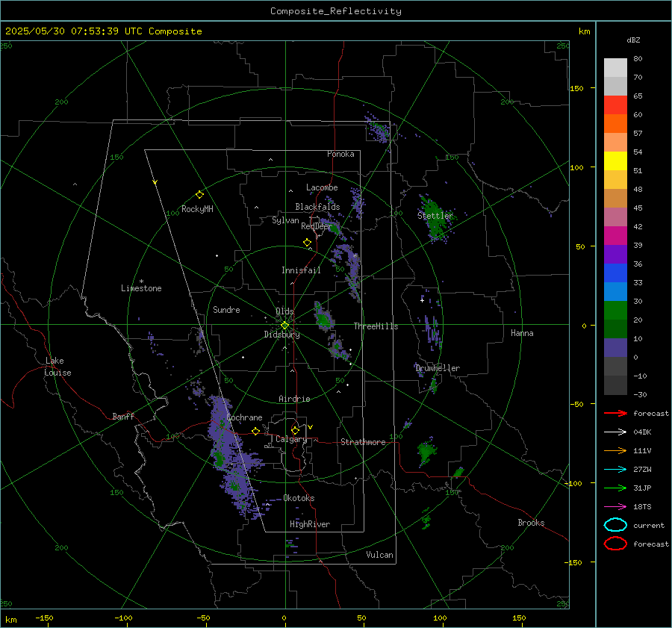Viewport: 672px width, 628px height.
Task: Click the cyan 27ZW arrow icon
Action: 615,470
